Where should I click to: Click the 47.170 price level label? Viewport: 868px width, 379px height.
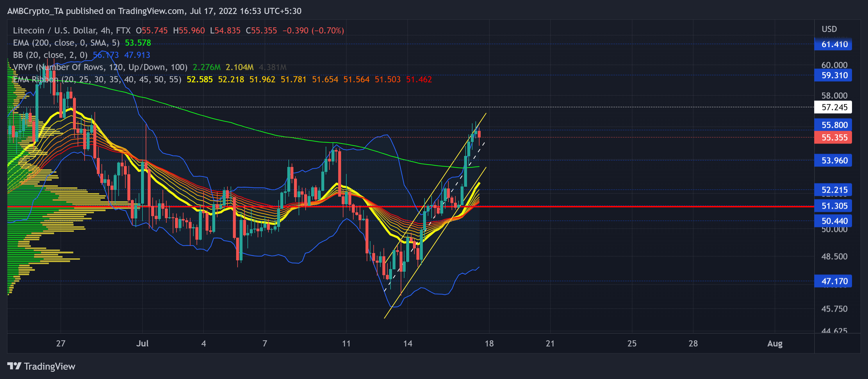tap(833, 281)
